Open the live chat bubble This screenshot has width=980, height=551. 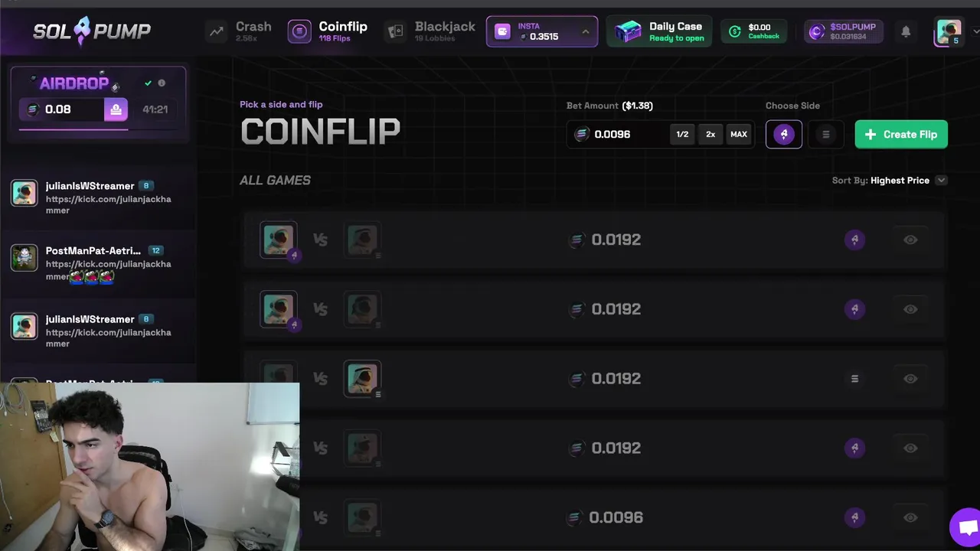pos(966,528)
